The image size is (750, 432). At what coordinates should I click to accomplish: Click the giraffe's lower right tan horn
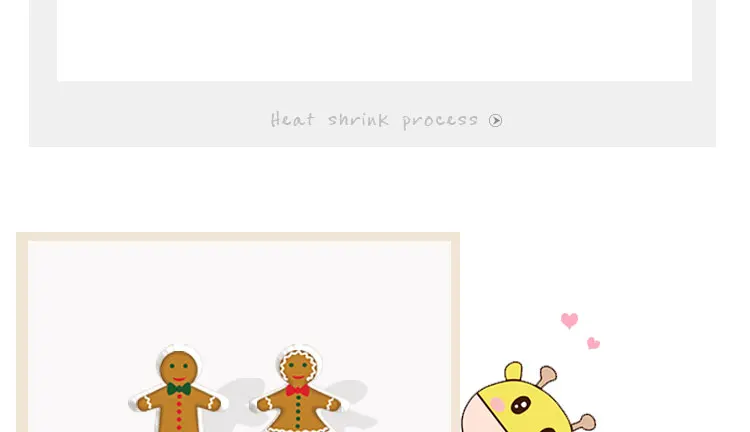pos(584,422)
